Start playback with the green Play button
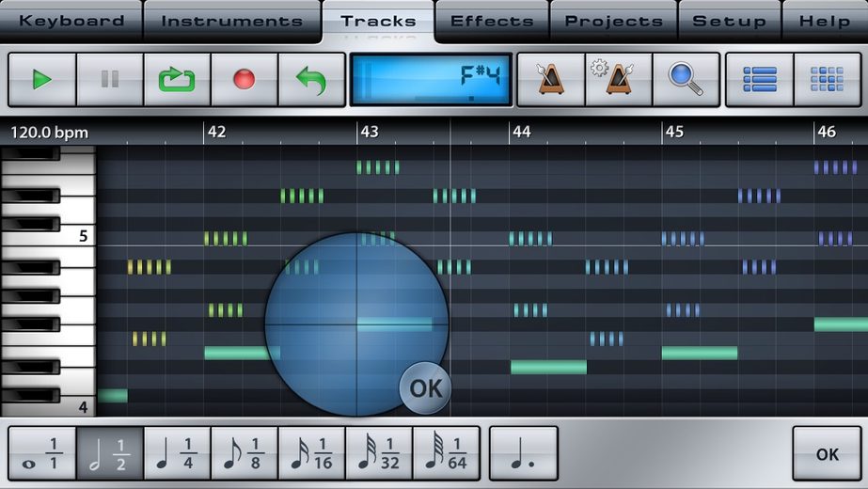The height and width of the screenshot is (489, 868). pyautogui.click(x=42, y=79)
